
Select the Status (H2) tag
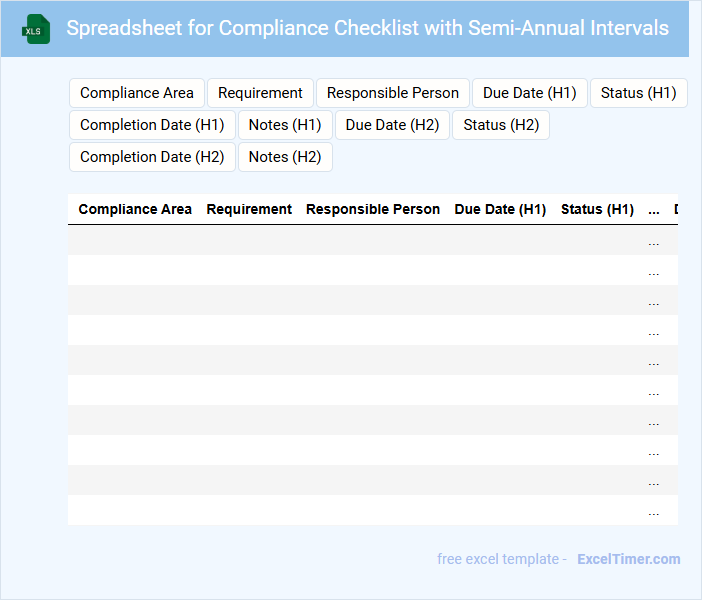click(x=501, y=125)
